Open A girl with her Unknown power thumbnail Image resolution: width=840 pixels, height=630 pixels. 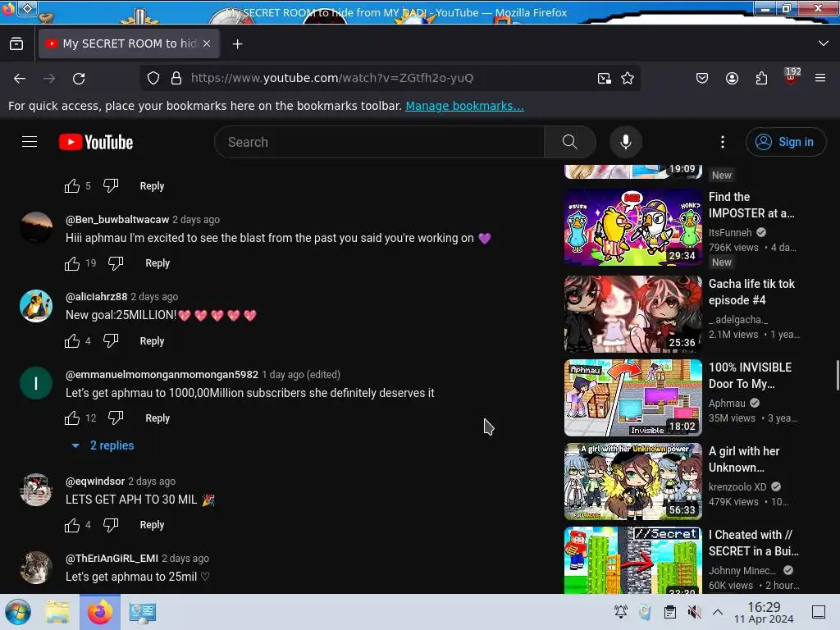pos(632,481)
